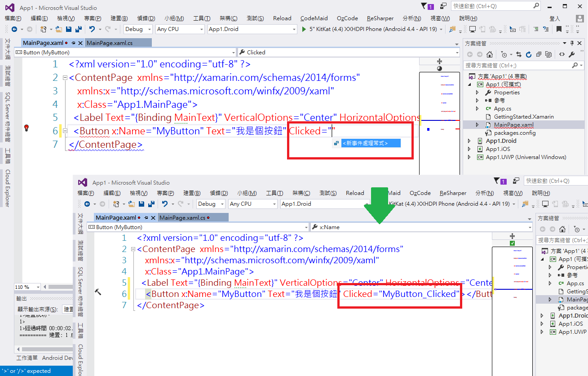Image resolution: width=588 pixels, height=376 pixels.
Task: Toggle pin on upper MainPage.xaml tab
Action: 73,43
